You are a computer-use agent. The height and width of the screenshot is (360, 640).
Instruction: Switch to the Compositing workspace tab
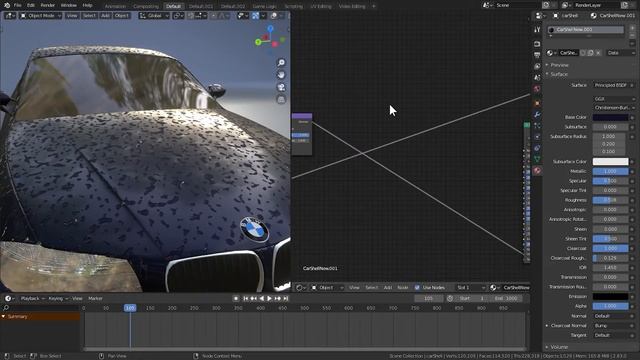tap(146, 6)
